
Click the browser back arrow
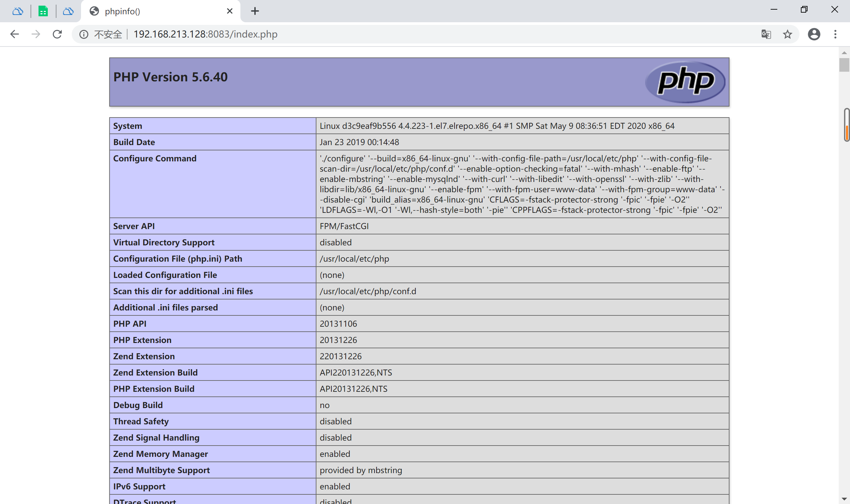[14, 34]
